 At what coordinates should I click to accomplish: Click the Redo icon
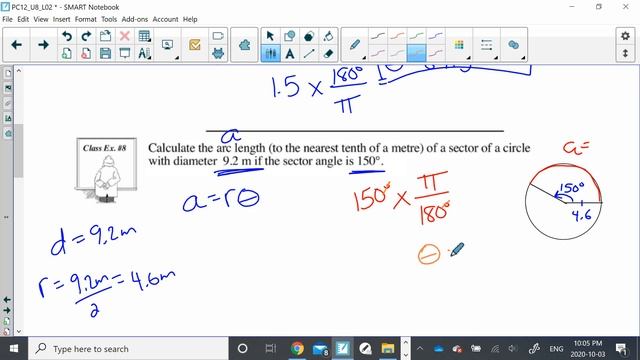tap(86, 36)
